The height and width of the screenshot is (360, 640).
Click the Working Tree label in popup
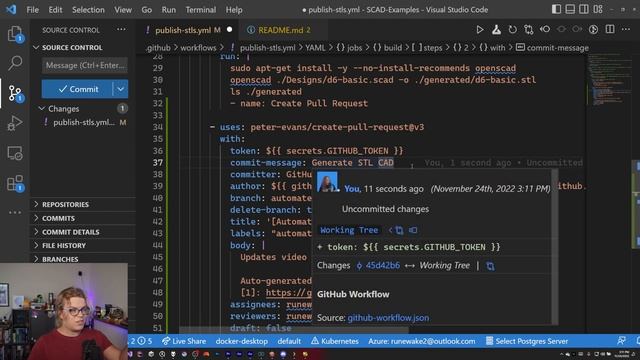[349, 230]
